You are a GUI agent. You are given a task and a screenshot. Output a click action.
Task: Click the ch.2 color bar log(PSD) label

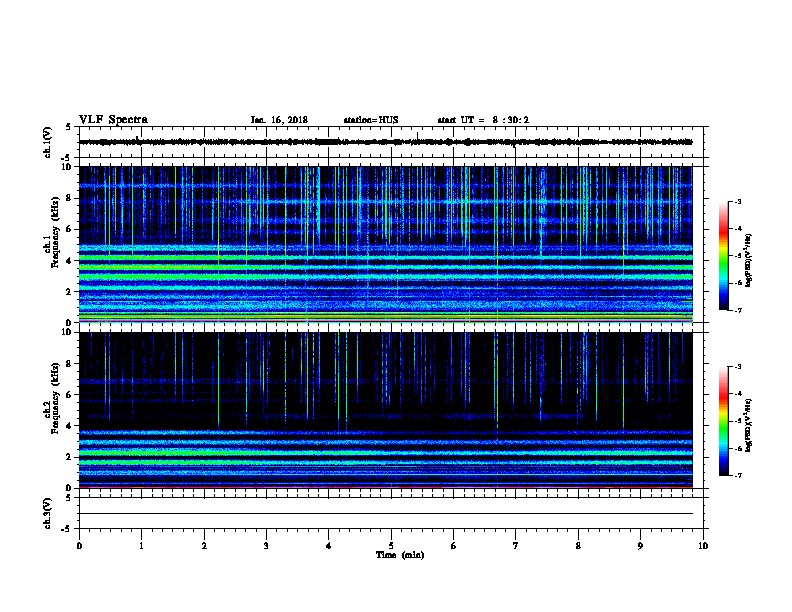[749, 425]
